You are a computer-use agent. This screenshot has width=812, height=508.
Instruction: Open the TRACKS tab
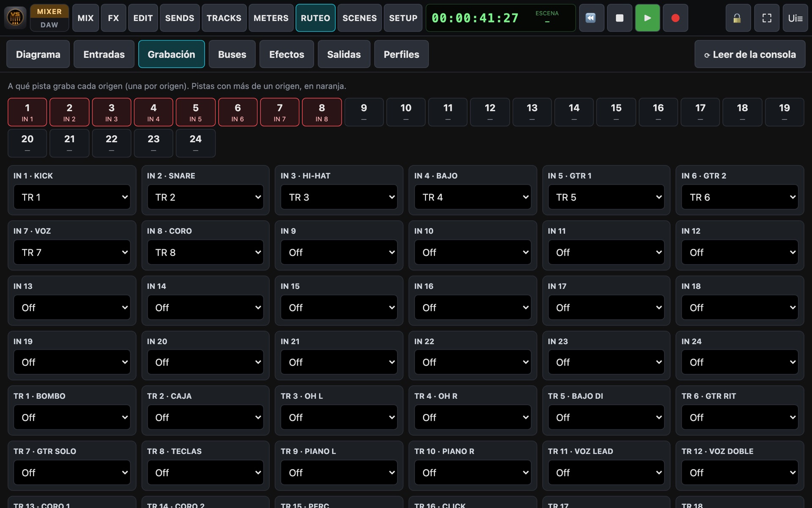point(224,18)
